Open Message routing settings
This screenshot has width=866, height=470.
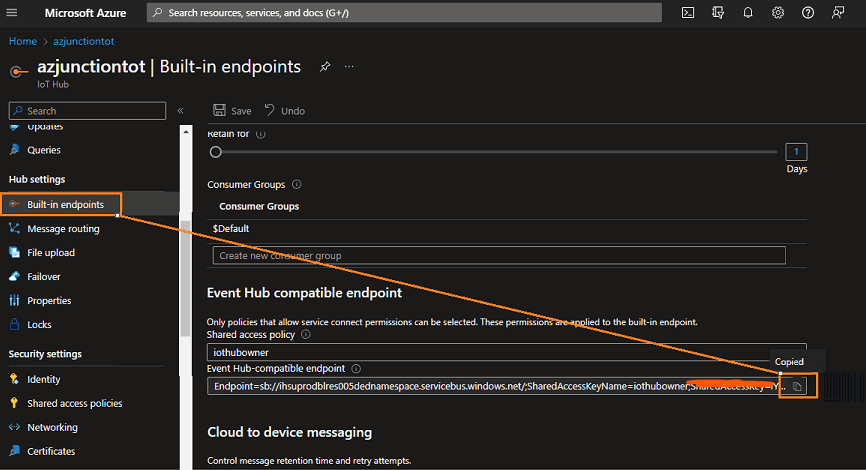click(63, 229)
